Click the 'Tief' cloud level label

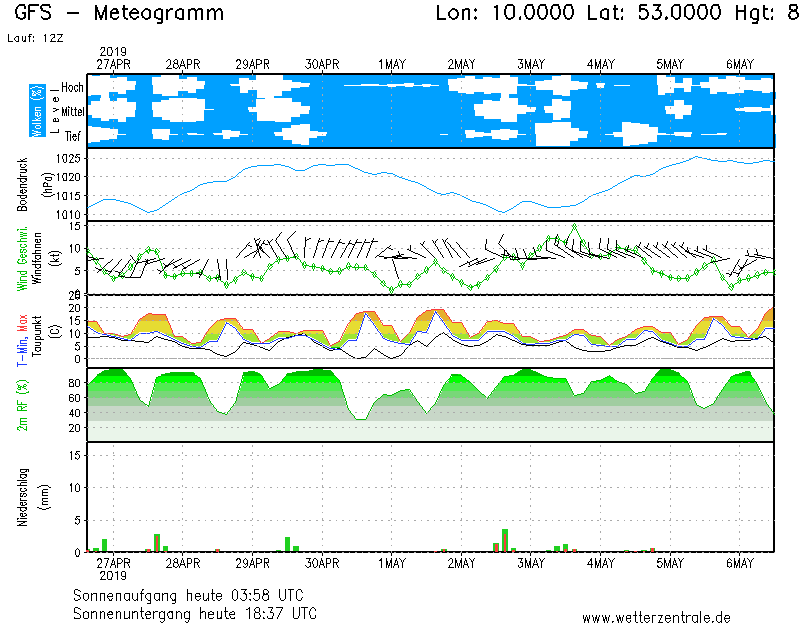tap(72, 136)
